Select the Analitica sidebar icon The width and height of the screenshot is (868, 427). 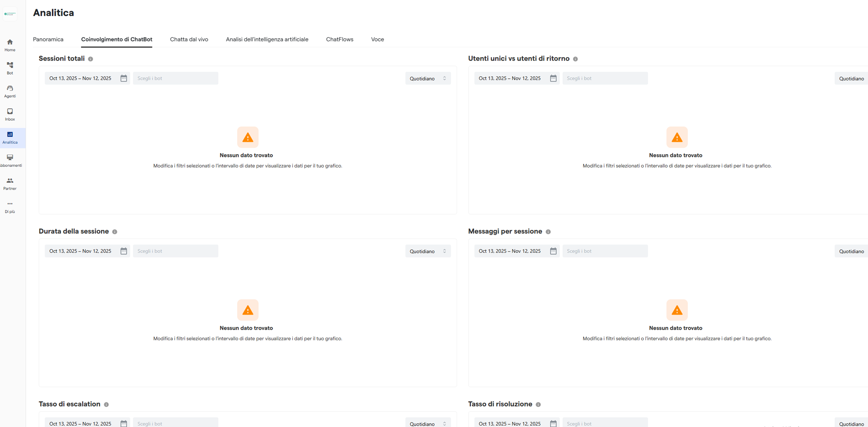[x=10, y=137]
